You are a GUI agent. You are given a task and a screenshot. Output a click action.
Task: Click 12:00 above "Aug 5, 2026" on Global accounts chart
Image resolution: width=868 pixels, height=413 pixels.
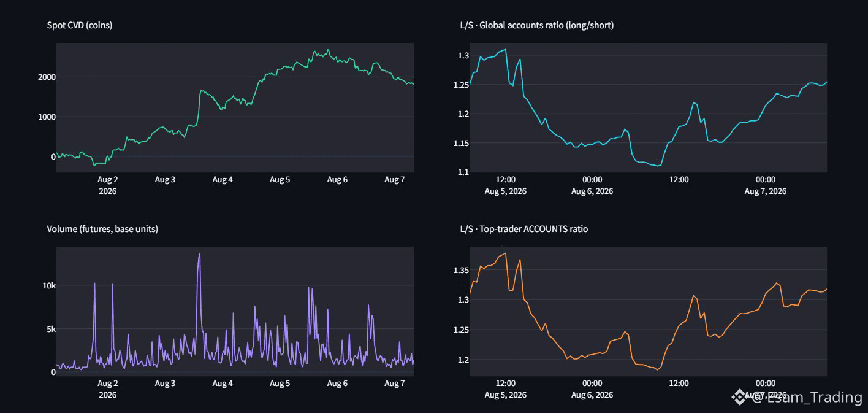pos(506,180)
